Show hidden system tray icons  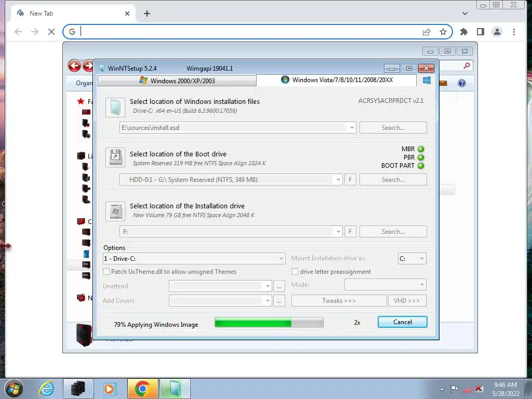442,389
